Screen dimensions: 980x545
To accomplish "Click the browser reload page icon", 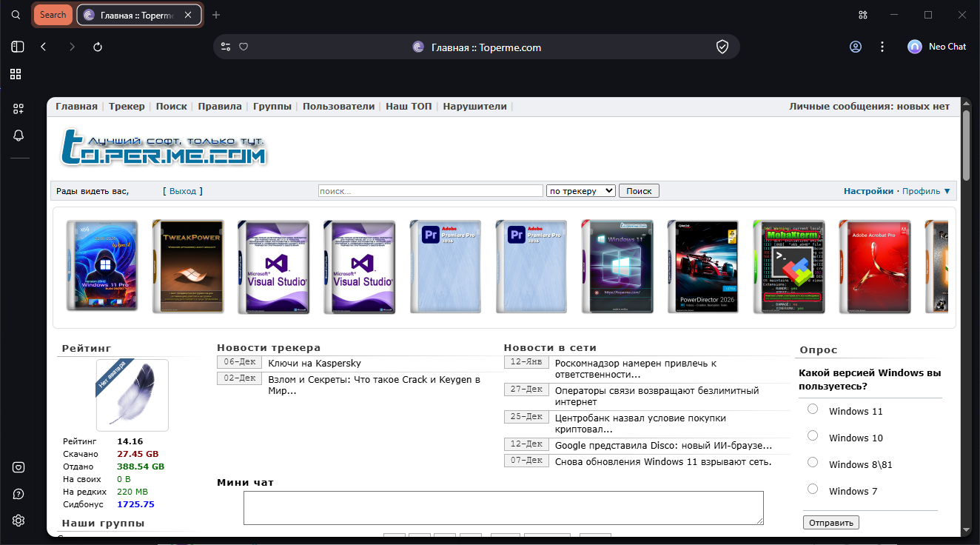I will pyautogui.click(x=98, y=47).
